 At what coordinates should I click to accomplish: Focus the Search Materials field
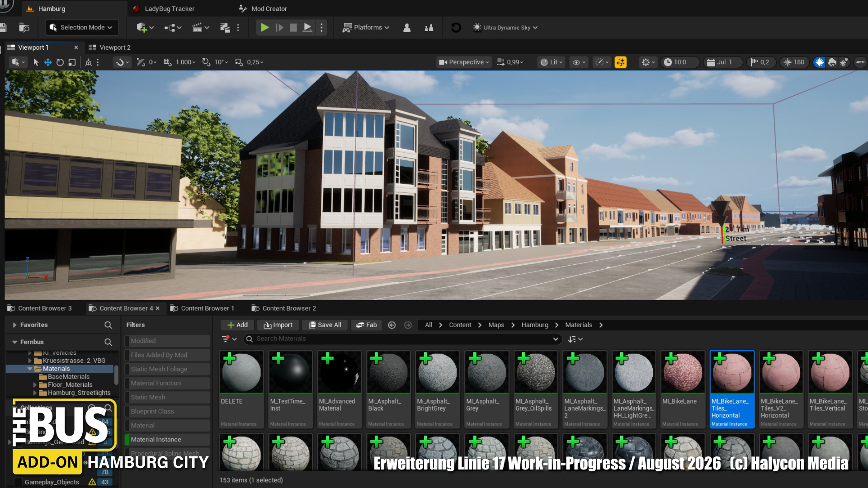[402, 339]
